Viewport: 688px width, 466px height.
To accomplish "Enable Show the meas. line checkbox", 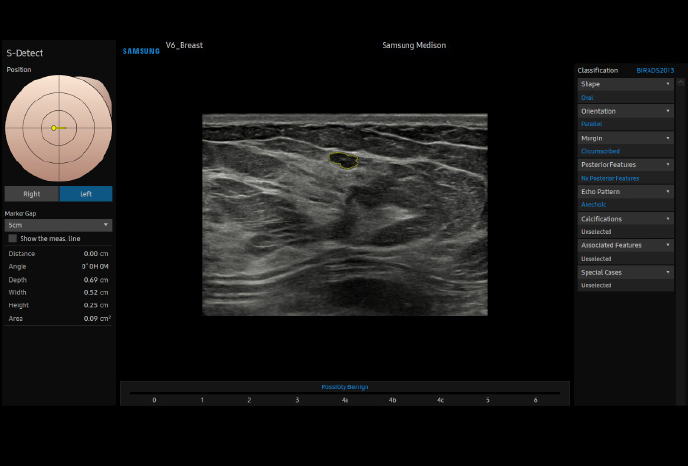I will click(13, 238).
